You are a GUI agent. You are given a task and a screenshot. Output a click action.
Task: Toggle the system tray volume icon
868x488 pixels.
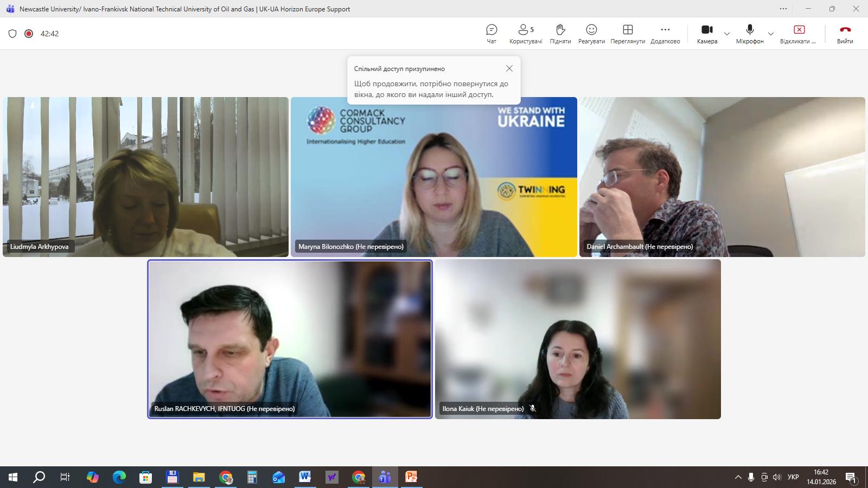point(777,477)
